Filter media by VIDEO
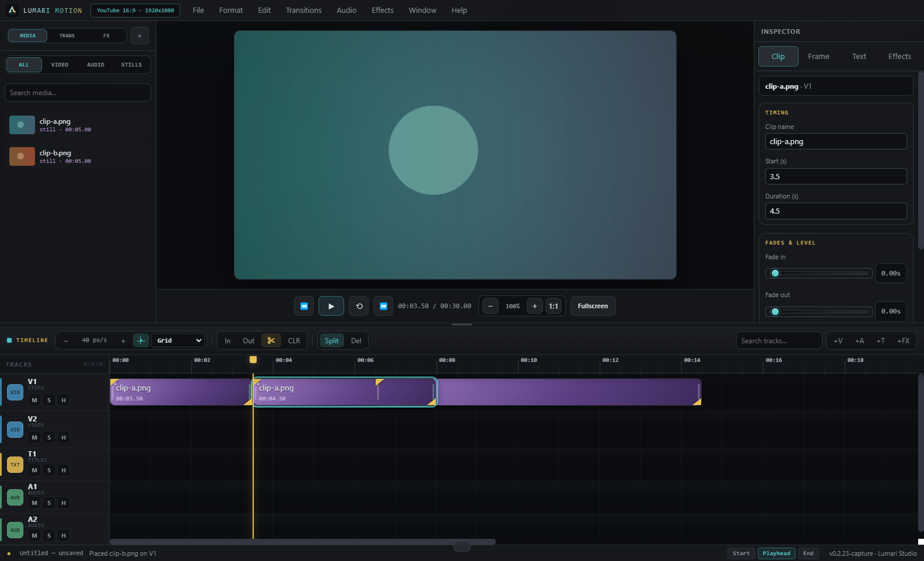 click(60, 65)
